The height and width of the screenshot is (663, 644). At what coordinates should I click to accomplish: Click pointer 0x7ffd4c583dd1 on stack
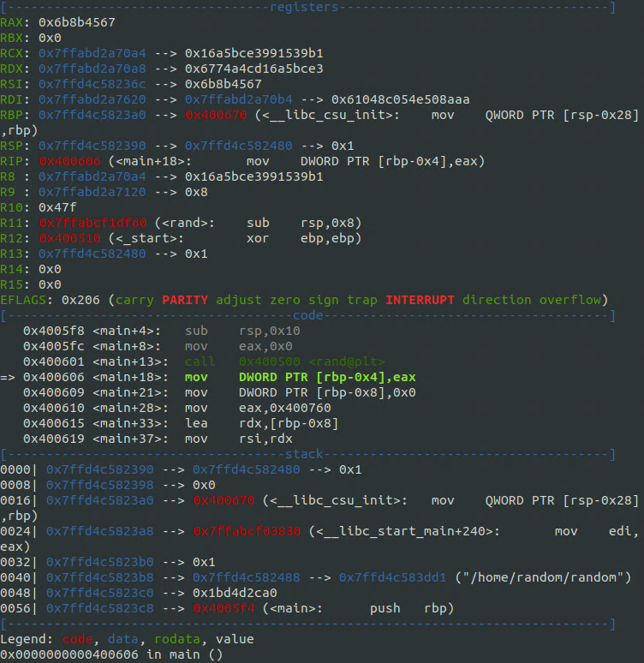pos(392,577)
